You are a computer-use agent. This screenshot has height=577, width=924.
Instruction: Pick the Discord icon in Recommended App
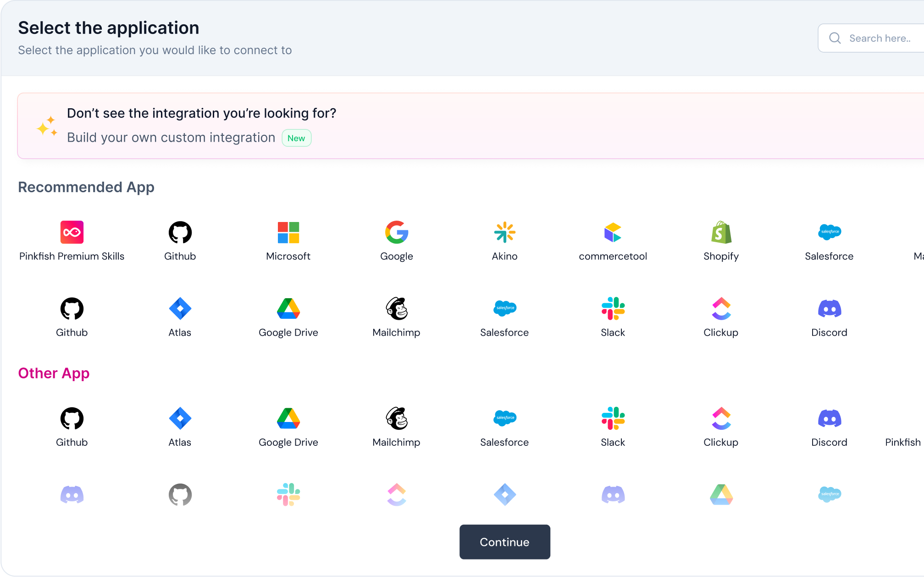830,308
